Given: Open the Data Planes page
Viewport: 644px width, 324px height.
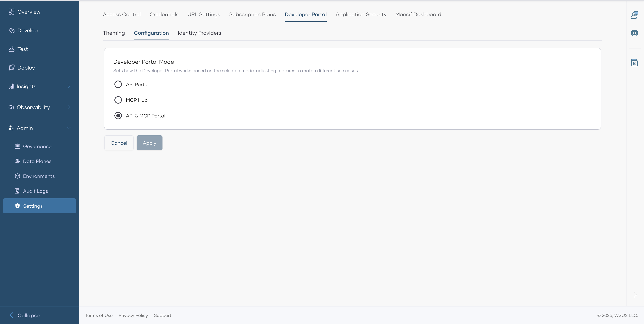Looking at the screenshot, I should [x=37, y=161].
